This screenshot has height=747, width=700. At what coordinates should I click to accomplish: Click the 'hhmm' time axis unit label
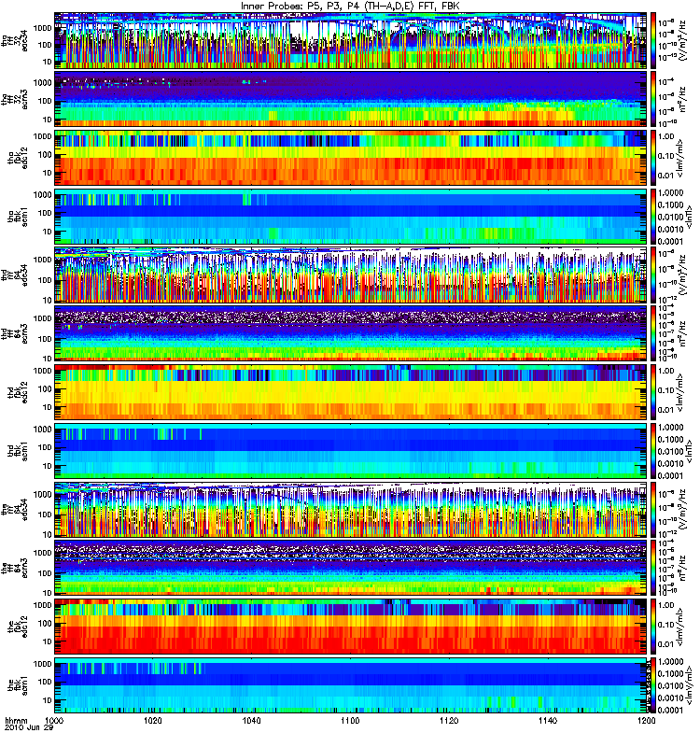17,720
